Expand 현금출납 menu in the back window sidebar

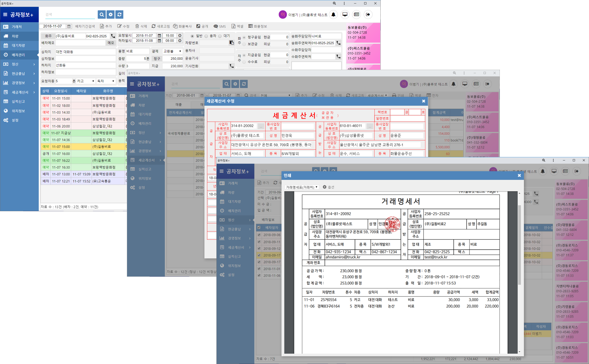click(19, 74)
